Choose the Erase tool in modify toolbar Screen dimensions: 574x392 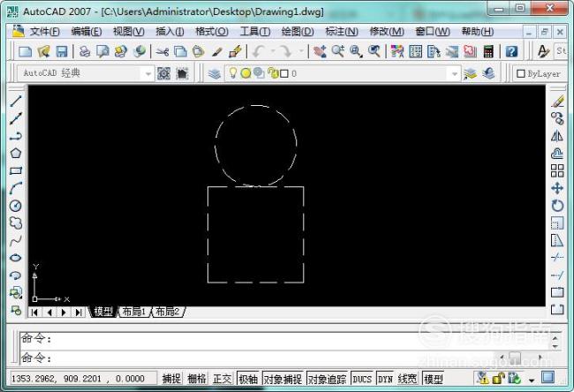pos(557,101)
